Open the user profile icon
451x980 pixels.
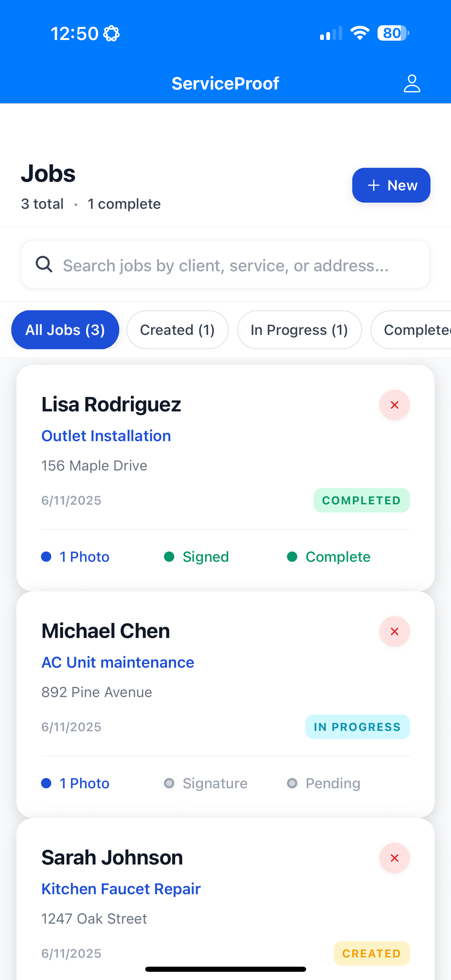[x=411, y=83]
